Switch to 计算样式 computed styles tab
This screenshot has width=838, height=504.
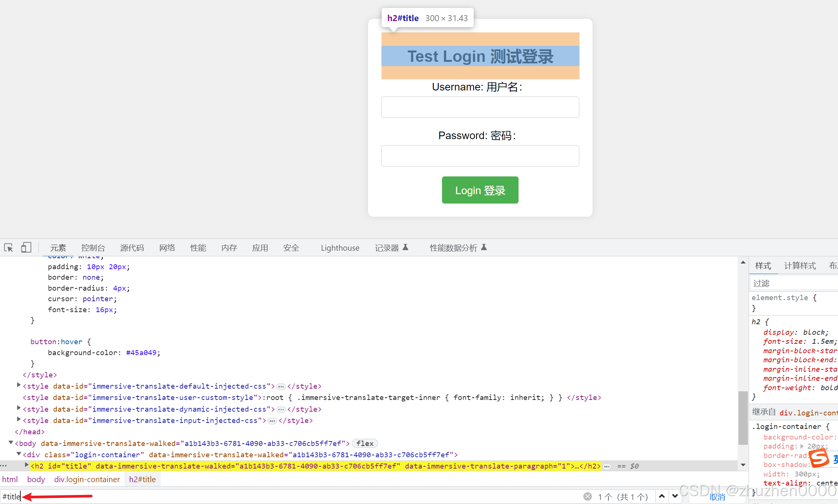click(x=800, y=266)
